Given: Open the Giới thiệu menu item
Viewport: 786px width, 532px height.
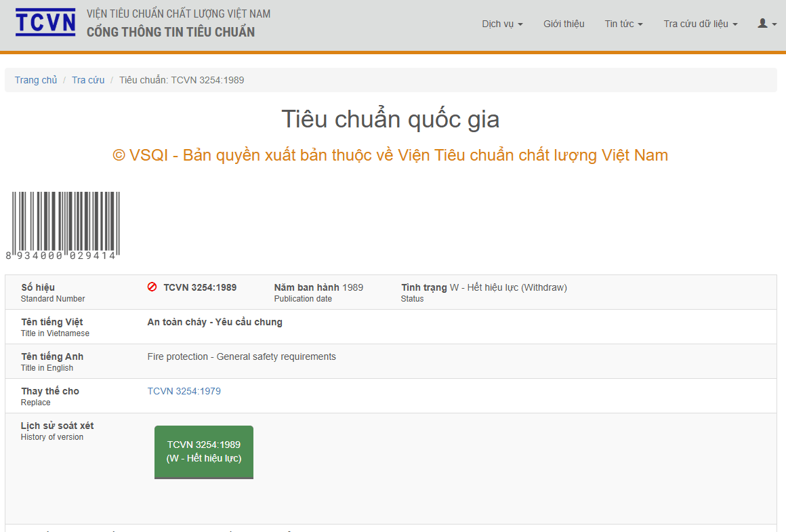Looking at the screenshot, I should pos(564,24).
